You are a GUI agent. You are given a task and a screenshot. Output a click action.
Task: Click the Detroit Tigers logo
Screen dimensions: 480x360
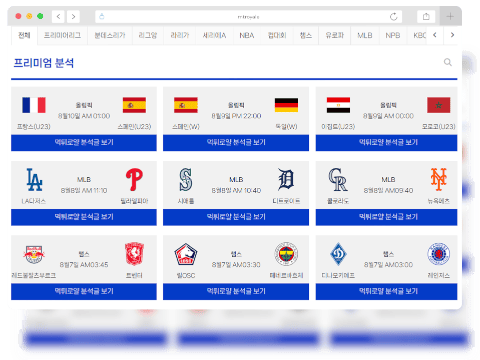point(286,179)
